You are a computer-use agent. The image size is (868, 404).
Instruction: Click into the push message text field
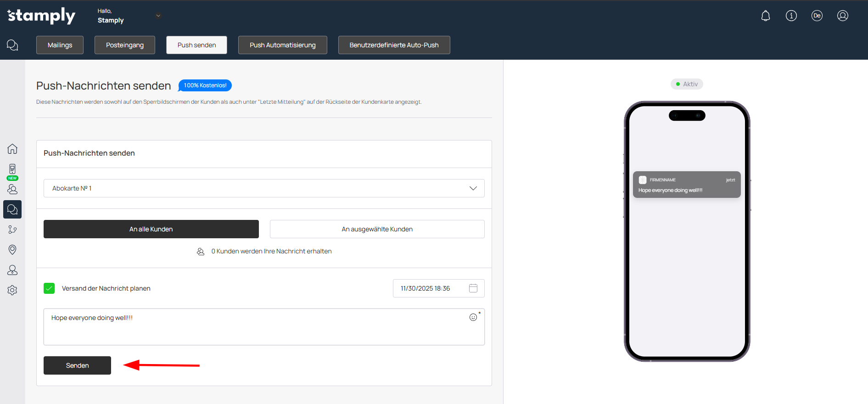[x=257, y=328]
